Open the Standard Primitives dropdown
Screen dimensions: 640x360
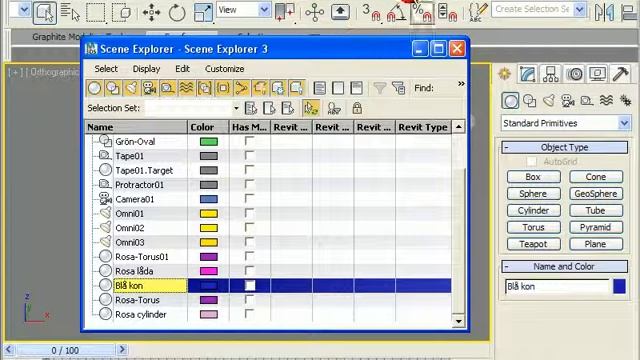click(x=624, y=123)
